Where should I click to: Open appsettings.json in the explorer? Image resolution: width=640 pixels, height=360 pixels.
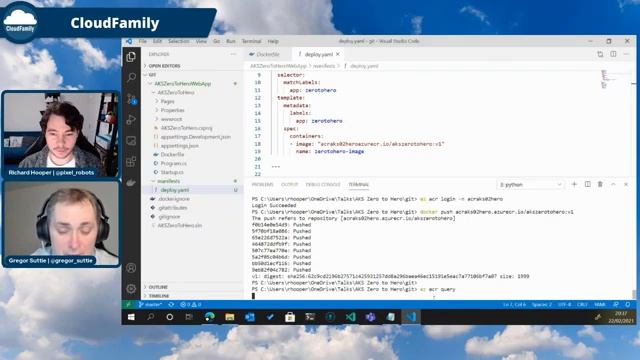click(x=180, y=146)
